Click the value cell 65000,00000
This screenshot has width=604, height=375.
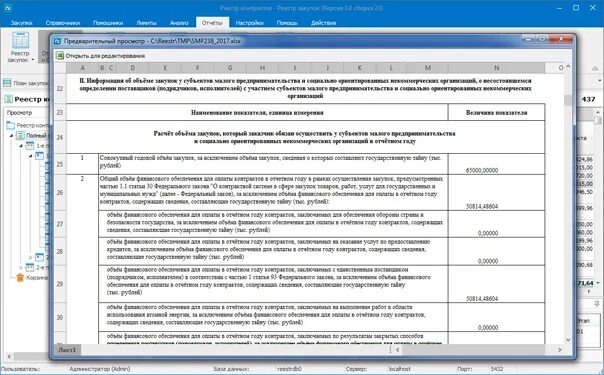[497, 164]
